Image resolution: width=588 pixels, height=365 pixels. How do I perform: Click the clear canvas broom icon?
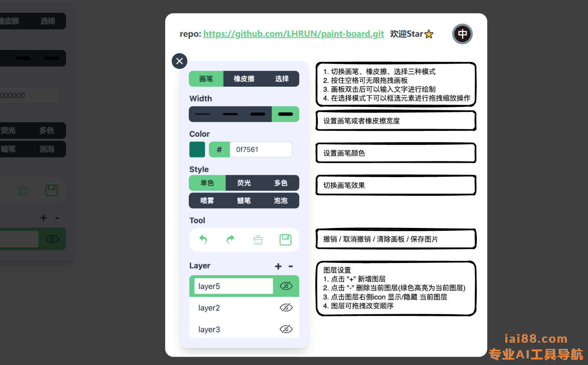tap(258, 240)
